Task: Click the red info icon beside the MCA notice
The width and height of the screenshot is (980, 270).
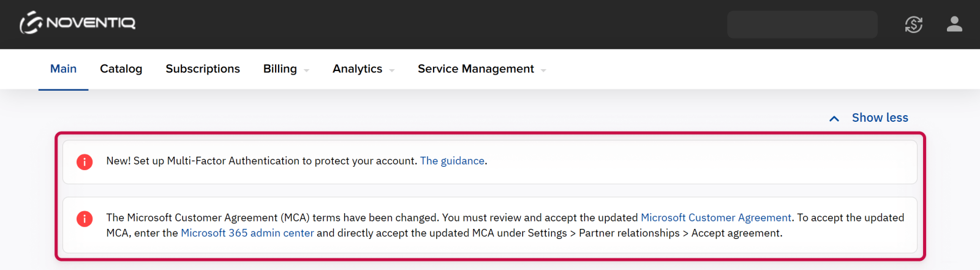Action: tap(85, 219)
